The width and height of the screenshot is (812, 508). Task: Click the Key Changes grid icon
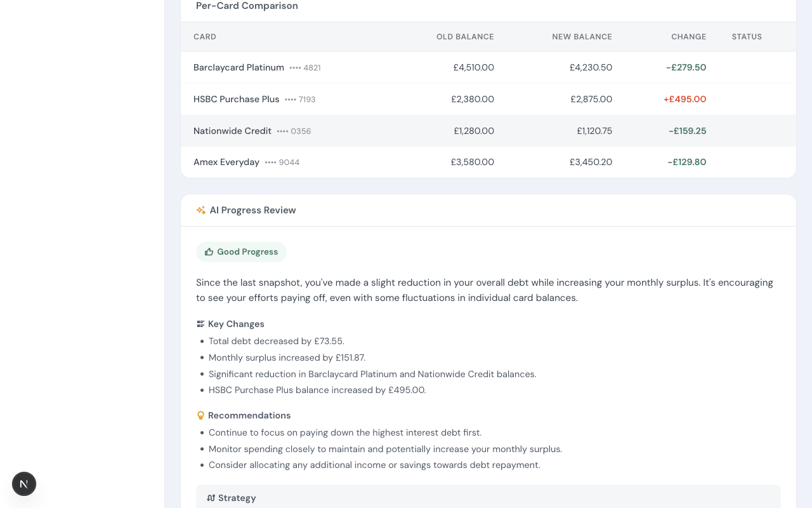[x=200, y=324]
